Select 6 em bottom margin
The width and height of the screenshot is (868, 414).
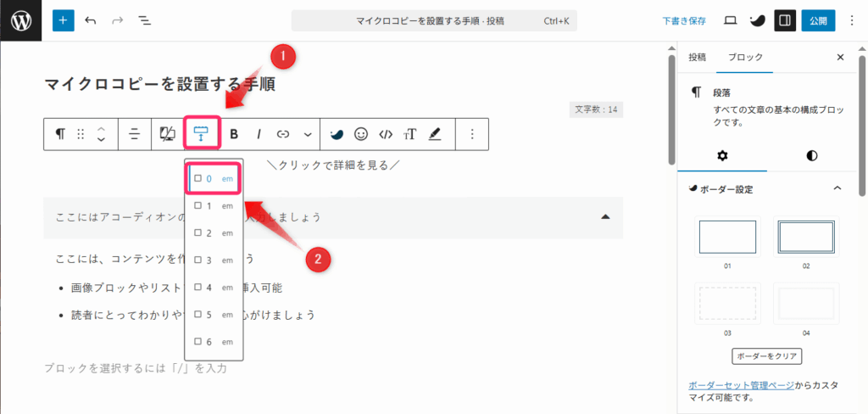point(214,342)
